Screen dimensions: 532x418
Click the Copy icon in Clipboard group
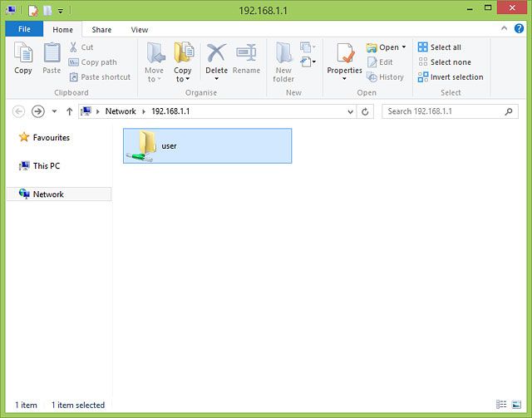(23, 52)
